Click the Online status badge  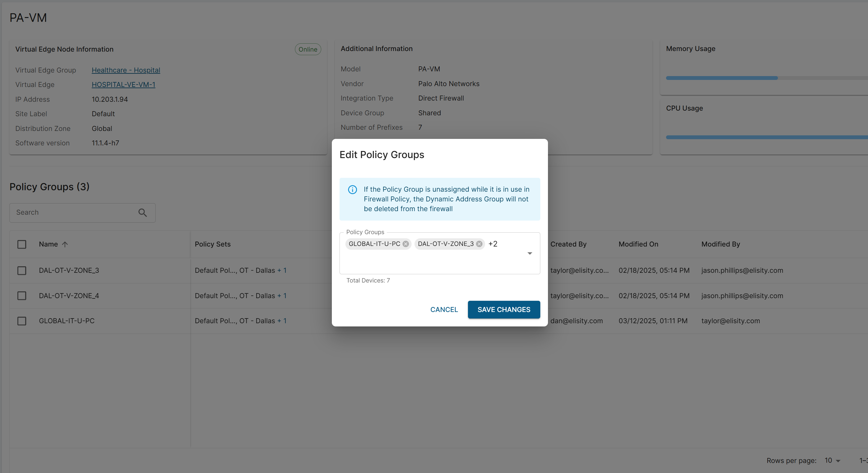point(308,50)
